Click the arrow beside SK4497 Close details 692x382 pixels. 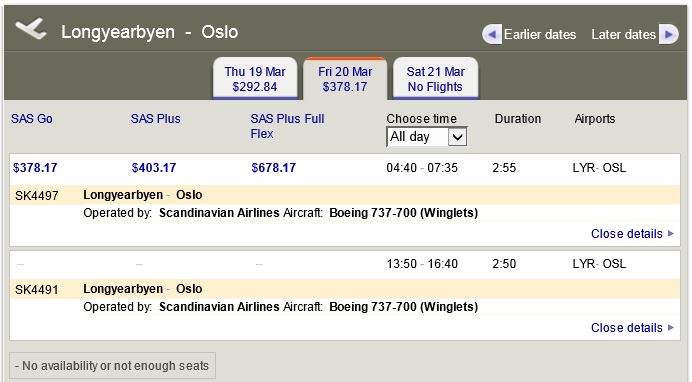[671, 233]
